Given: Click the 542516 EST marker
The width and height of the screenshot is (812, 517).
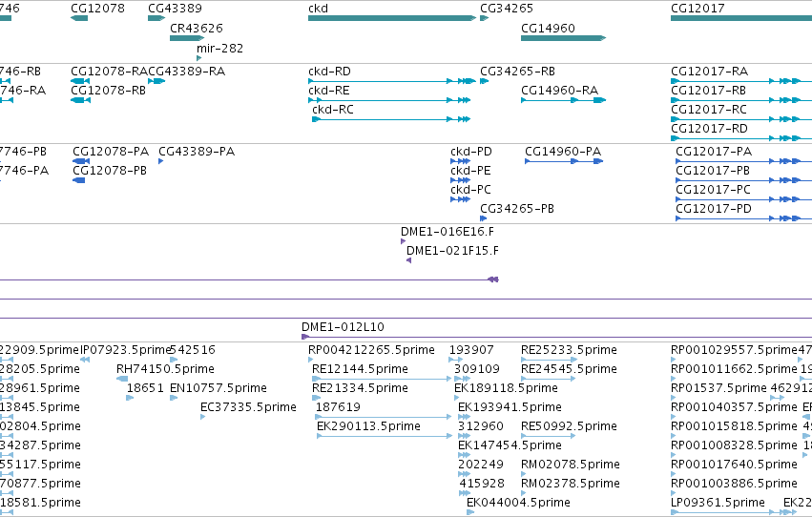Looking at the screenshot, I should coord(174,360).
